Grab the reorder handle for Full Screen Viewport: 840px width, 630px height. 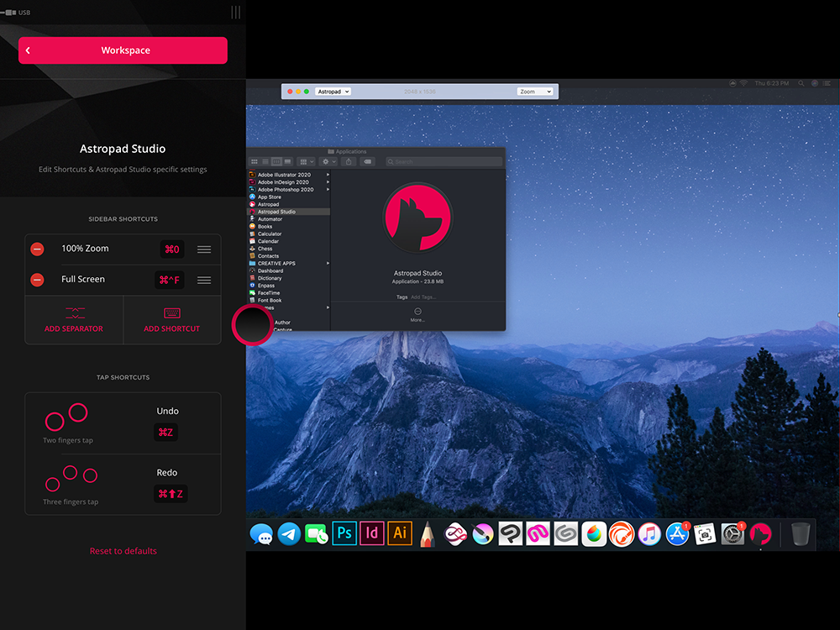[203, 281]
